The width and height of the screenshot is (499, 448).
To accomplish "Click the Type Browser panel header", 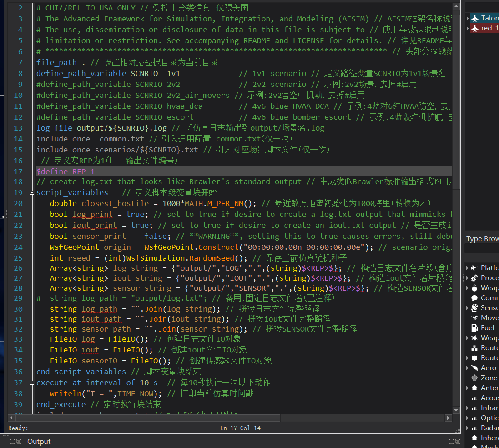I will 482,239.
